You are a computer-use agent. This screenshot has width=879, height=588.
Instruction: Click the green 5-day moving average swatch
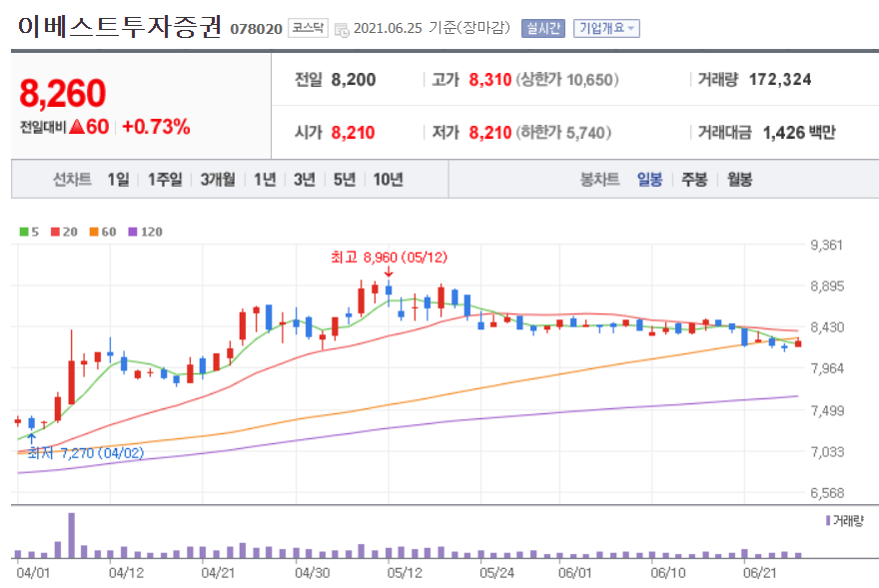point(24,232)
